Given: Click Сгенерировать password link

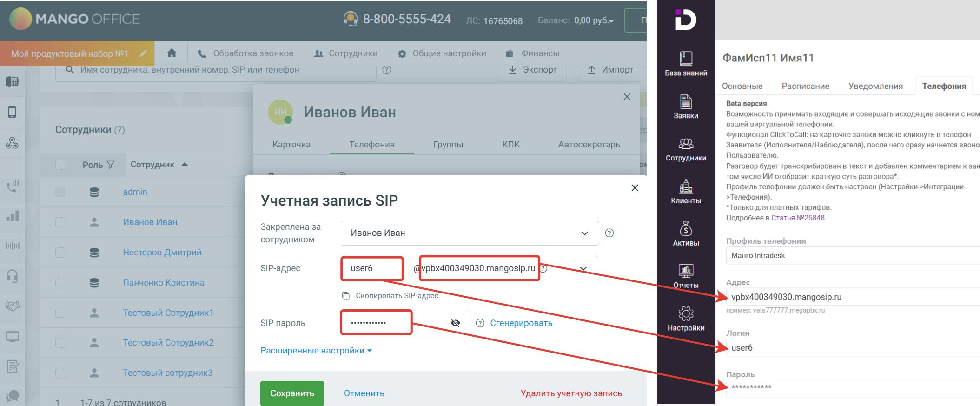Looking at the screenshot, I should coord(521,323).
